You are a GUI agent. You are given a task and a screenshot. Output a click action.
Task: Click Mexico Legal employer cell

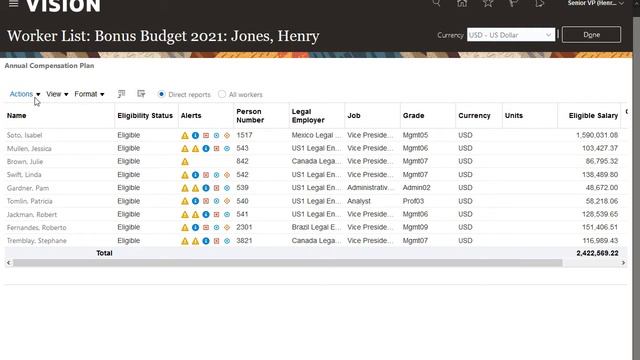(316, 135)
